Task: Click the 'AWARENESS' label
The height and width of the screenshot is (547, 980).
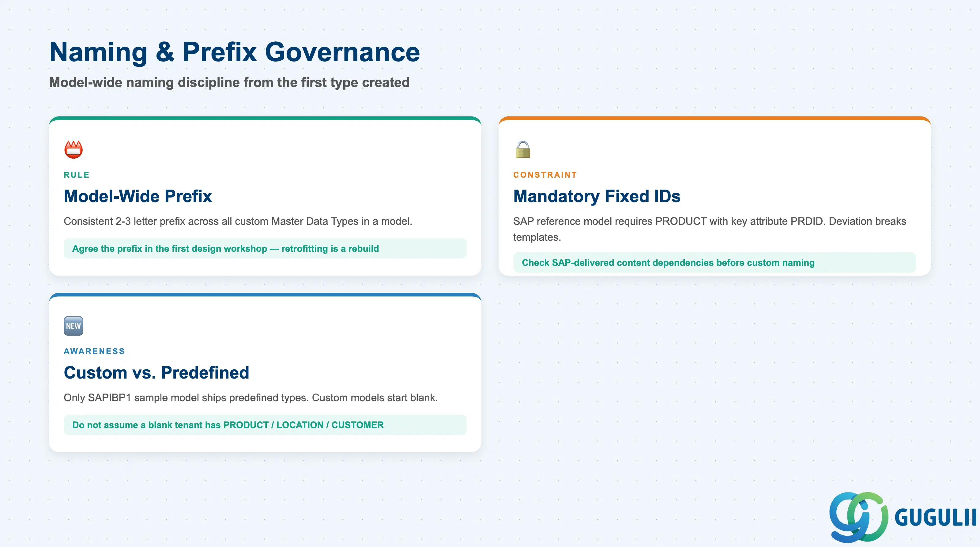Action: coord(94,352)
